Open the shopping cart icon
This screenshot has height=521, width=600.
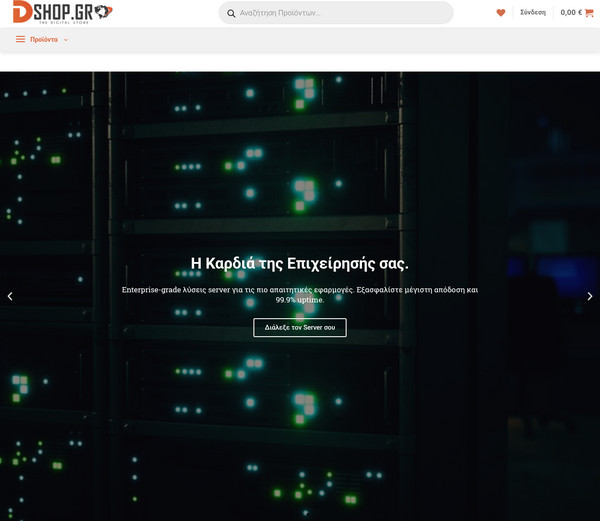click(589, 13)
